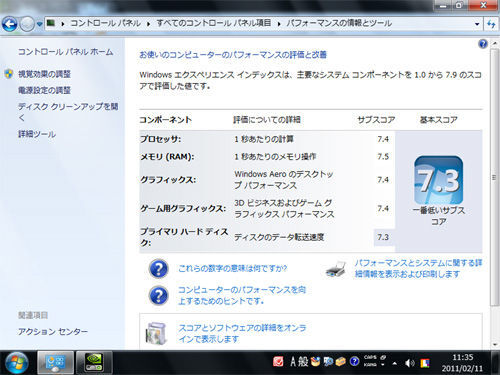Click the 基本スコア column header
This screenshot has width=500, height=375.
[x=439, y=120]
